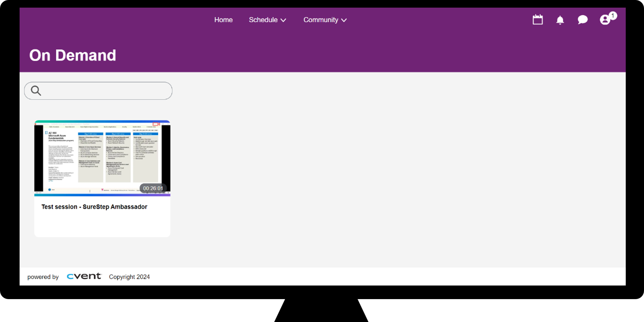Image resolution: width=644 pixels, height=322 pixels.
Task: Open notifications bell icon
Action: pos(560,20)
